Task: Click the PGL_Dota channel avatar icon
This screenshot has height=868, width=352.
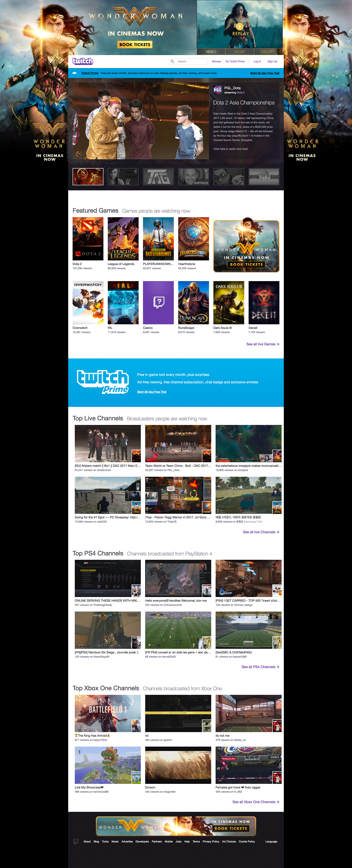Action: click(218, 90)
